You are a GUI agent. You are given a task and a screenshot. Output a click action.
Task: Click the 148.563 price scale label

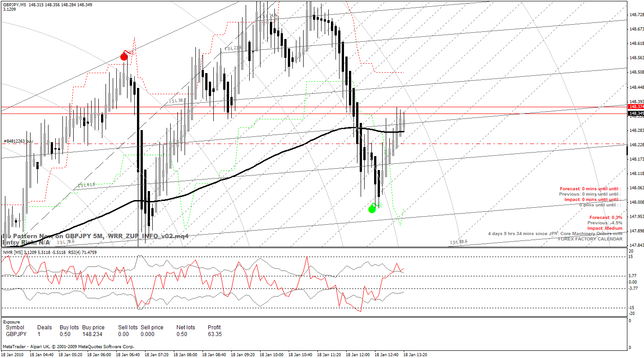coord(636,58)
